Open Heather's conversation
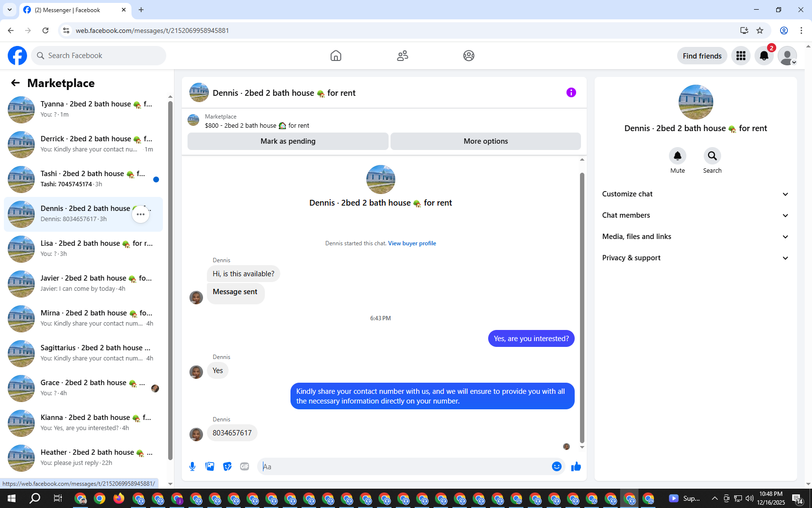812x508 pixels. pyautogui.click(x=83, y=458)
